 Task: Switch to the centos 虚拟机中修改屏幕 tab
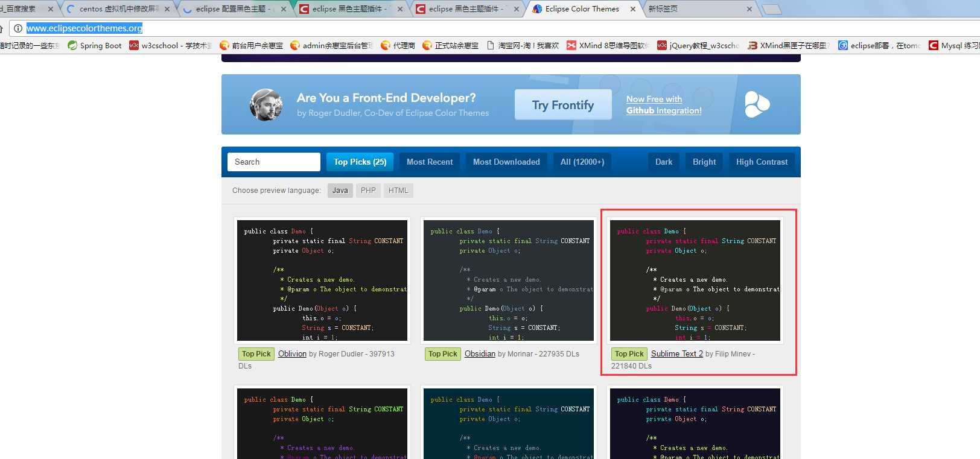118,9
